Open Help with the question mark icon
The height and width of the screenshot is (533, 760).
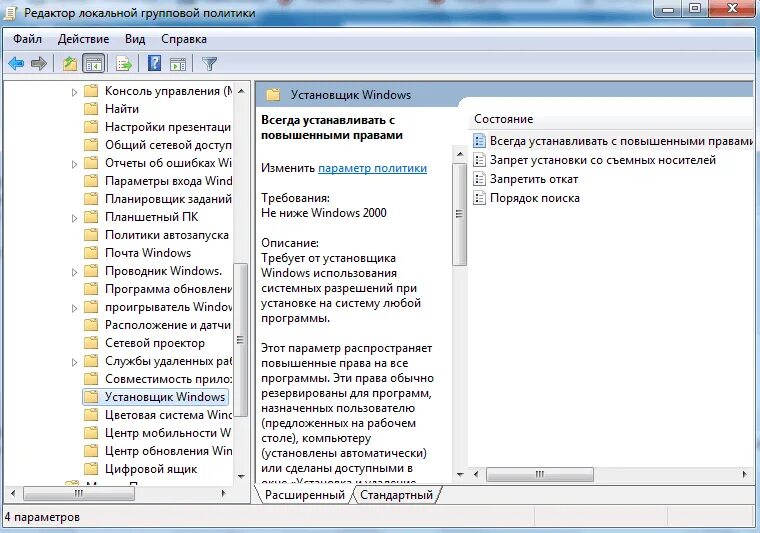point(154,63)
